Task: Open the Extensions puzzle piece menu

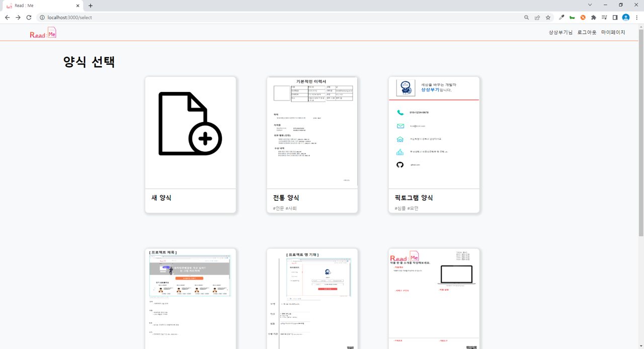Action: (x=594, y=18)
